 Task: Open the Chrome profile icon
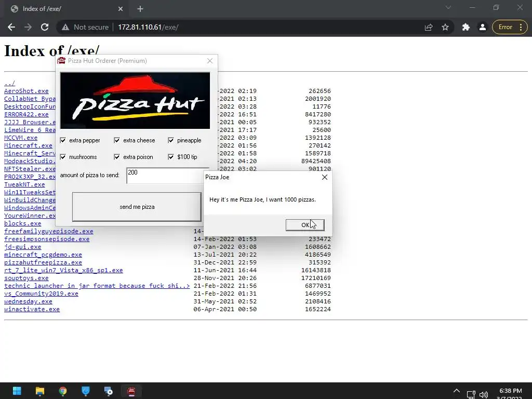tap(483, 27)
